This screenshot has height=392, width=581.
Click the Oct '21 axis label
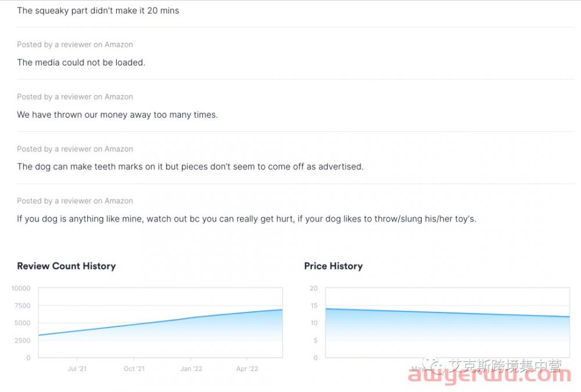tap(134, 369)
